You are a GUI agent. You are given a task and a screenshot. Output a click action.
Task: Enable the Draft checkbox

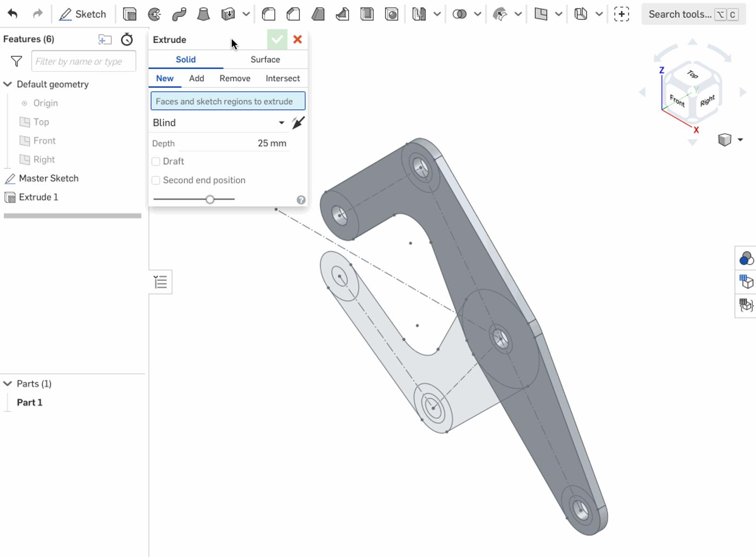coord(156,162)
